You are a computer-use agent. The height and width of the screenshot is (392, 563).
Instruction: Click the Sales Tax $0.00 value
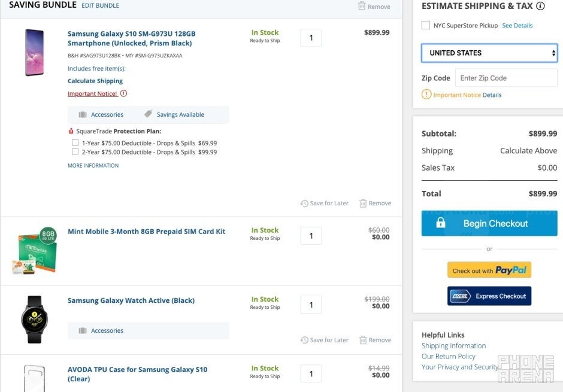[x=547, y=168]
